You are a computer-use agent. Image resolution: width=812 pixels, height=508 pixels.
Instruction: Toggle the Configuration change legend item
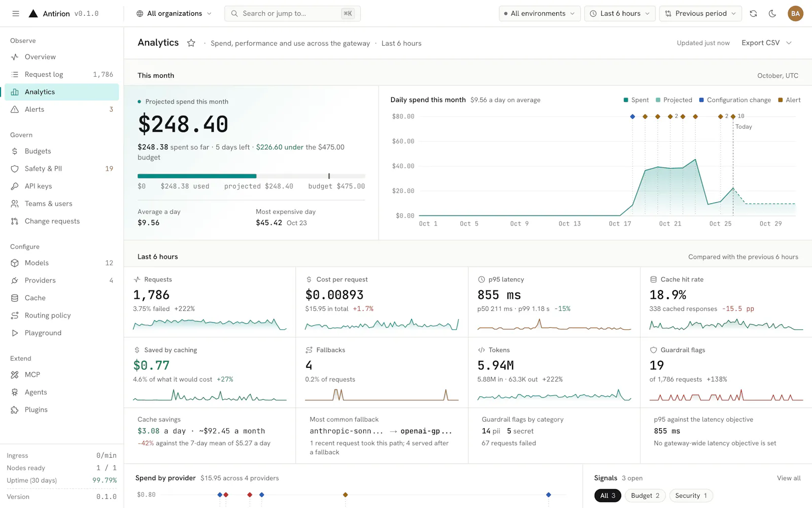(x=735, y=100)
